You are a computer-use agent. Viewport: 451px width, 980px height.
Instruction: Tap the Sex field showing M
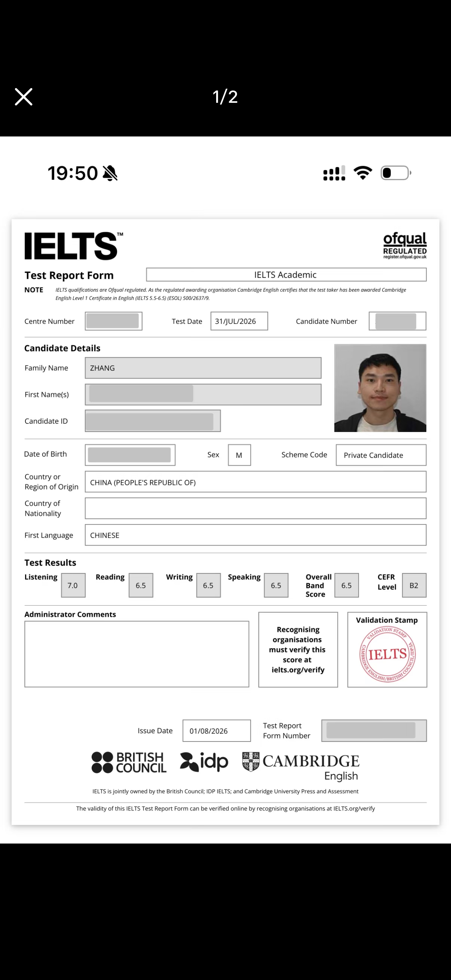point(239,455)
